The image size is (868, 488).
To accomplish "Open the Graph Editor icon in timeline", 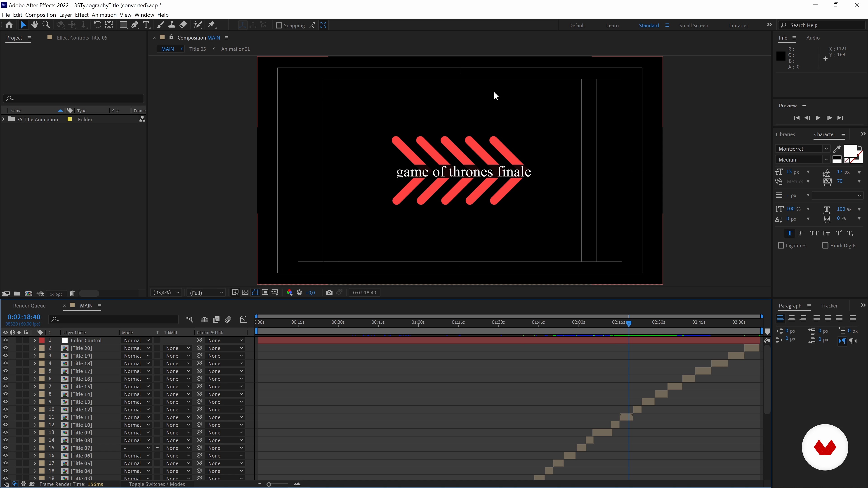I will (x=243, y=319).
